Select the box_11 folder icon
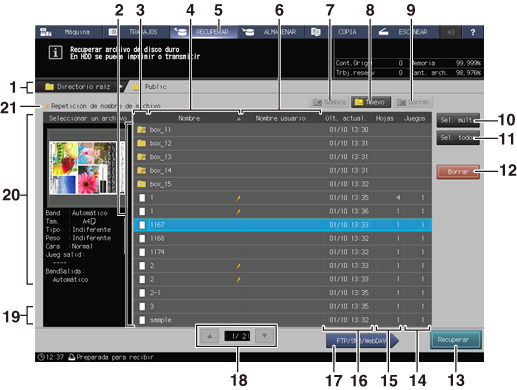 [x=142, y=130]
